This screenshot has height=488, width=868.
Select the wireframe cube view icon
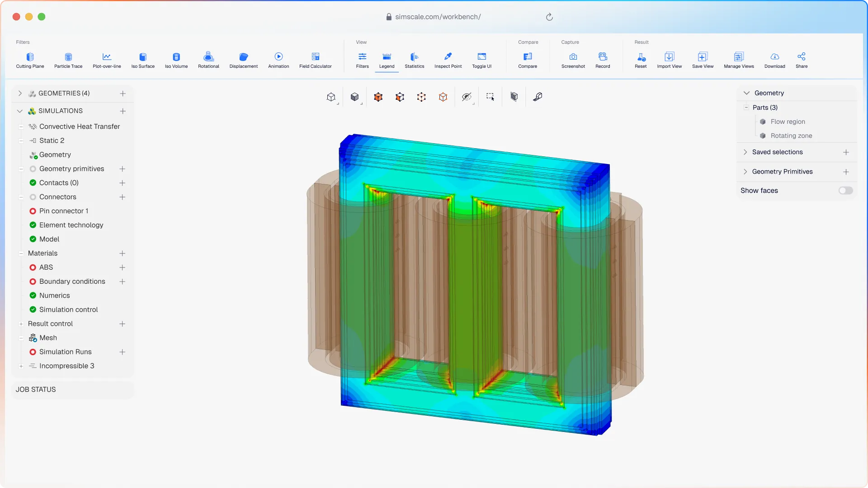(331, 97)
